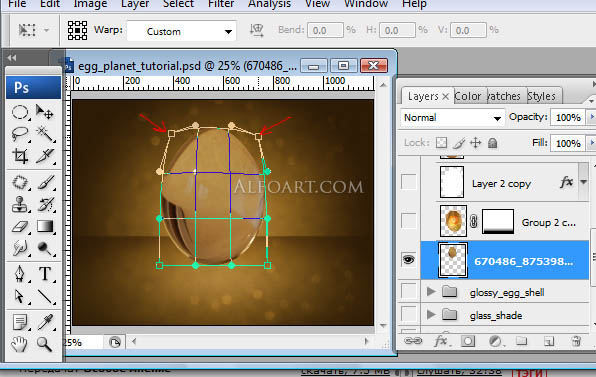596x377 pixels.
Task: Expand the glass_shade group folder
Action: [431, 315]
